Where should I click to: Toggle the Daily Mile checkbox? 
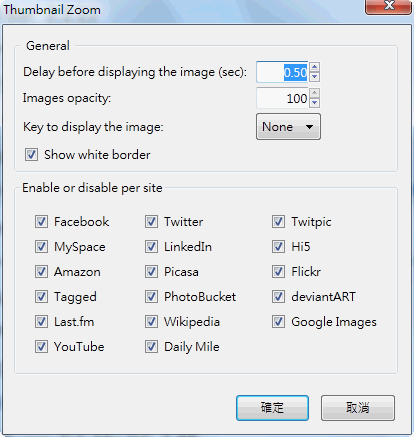pyautogui.click(x=151, y=347)
